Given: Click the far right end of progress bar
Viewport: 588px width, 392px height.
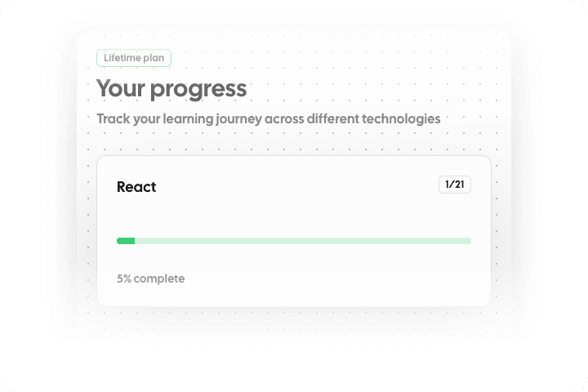Looking at the screenshot, I should pyautogui.click(x=468, y=241).
